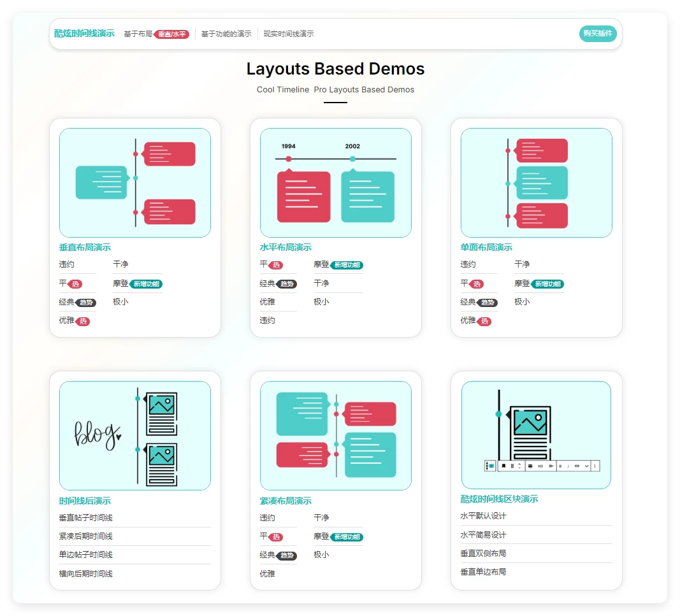Open the 水平布局演示 title link
680x616 pixels.
click(x=286, y=247)
